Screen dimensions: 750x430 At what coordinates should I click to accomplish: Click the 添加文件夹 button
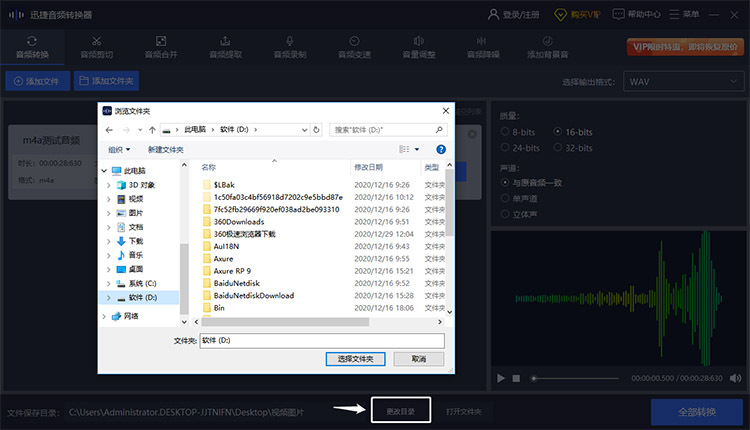coord(106,81)
